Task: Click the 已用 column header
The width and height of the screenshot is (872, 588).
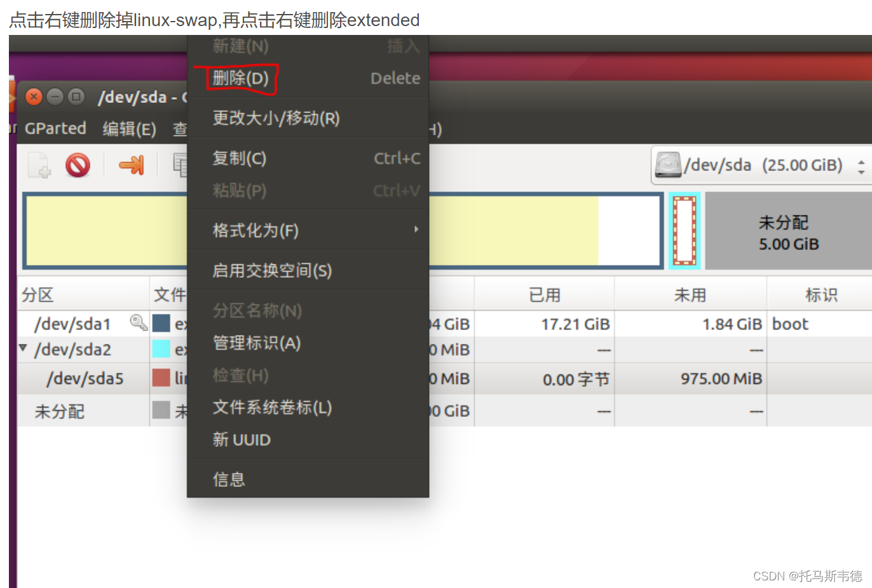Action: click(x=545, y=295)
